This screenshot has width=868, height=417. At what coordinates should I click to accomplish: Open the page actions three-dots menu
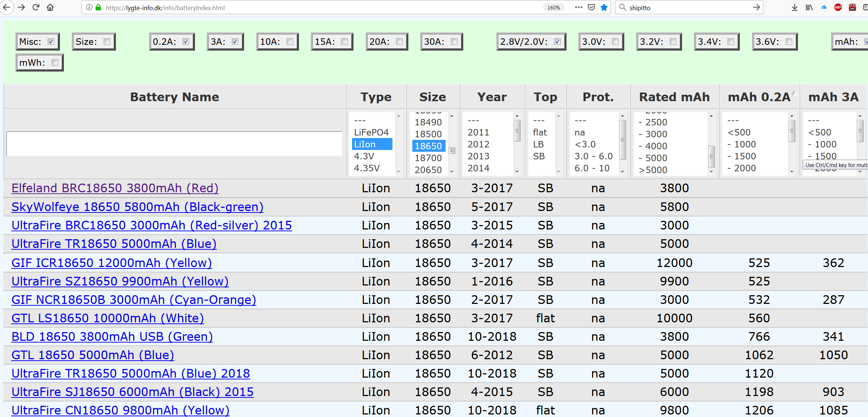(579, 7)
